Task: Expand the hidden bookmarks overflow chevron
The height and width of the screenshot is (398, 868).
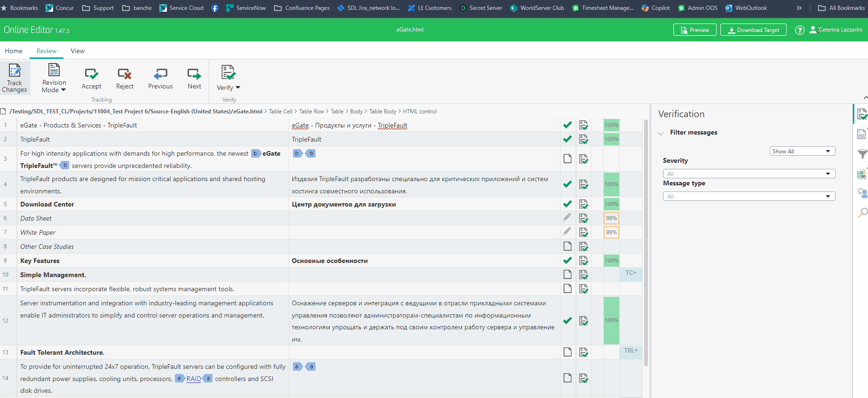Action: coord(799,8)
